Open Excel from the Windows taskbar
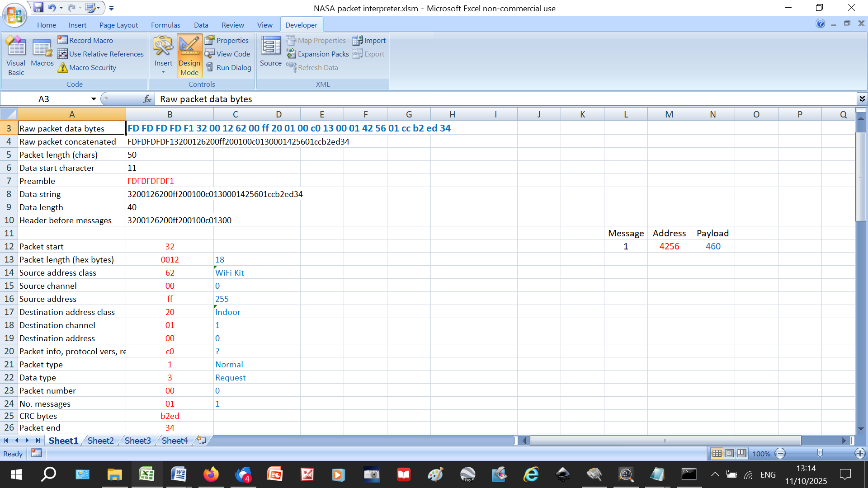The width and height of the screenshot is (868, 488). pyautogui.click(x=146, y=474)
